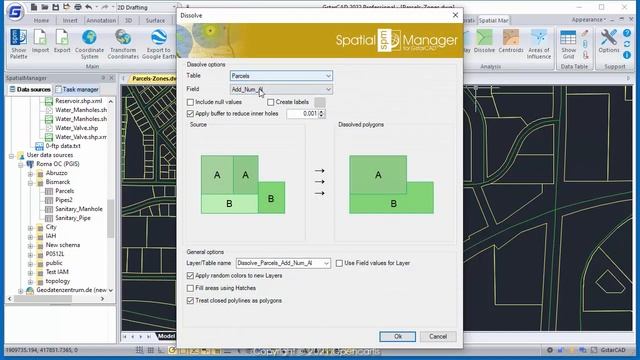Screen dimensions: 640x360
Task: Open the Data sources panel tab
Action: click(30, 89)
